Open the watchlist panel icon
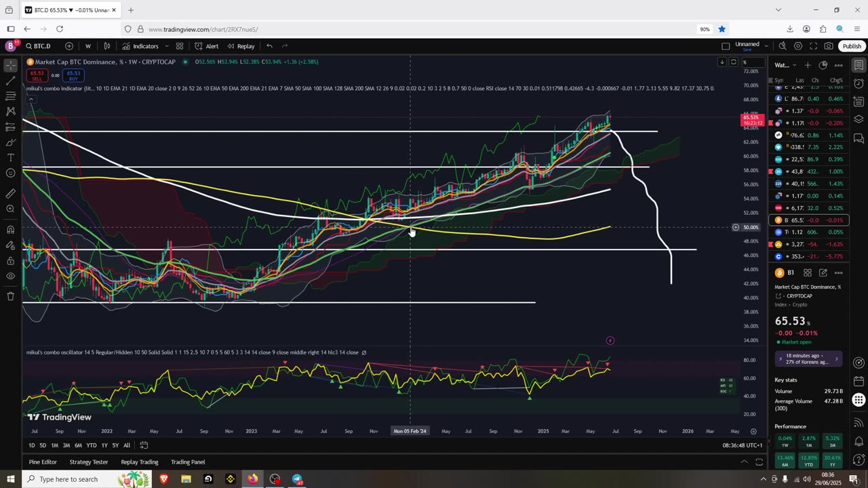Image resolution: width=868 pixels, height=488 pixels. point(859,65)
